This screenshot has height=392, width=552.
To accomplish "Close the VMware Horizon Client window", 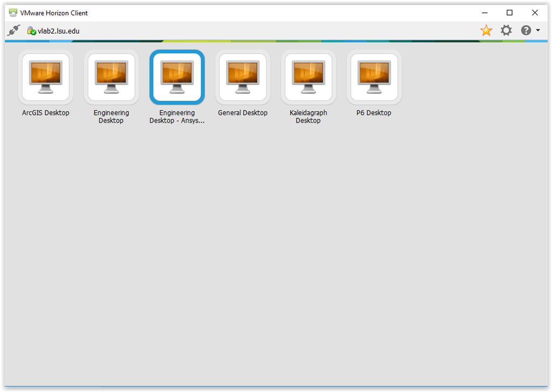I will 535,12.
